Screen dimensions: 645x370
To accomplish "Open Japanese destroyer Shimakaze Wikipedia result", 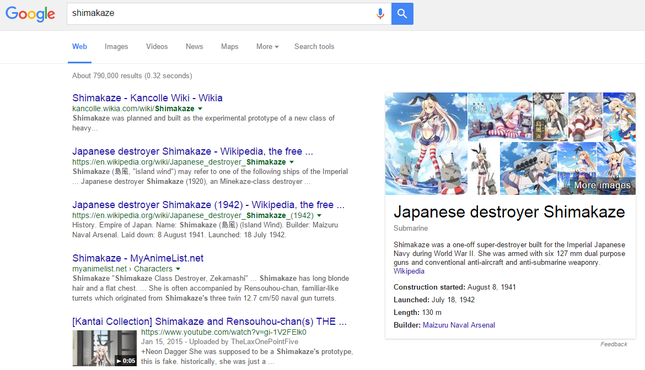I will point(193,151).
